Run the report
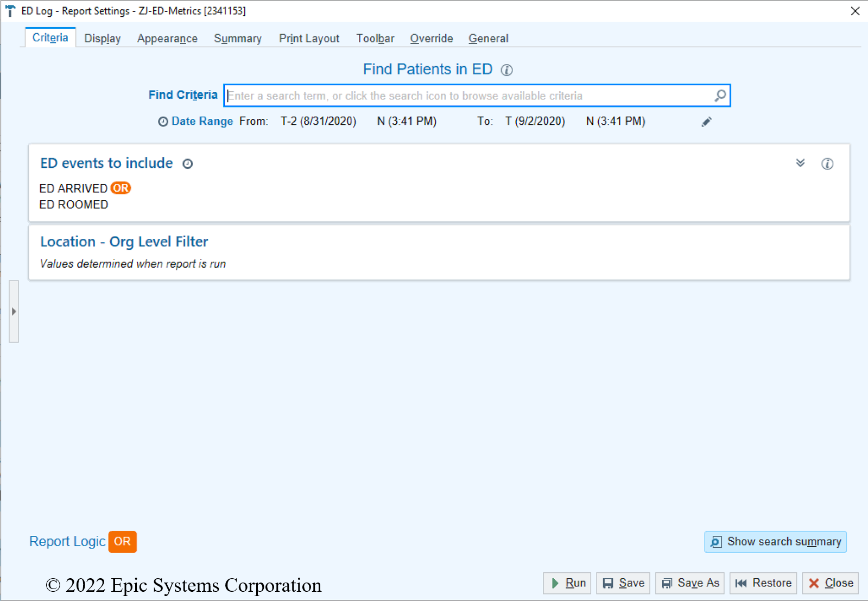Image resolution: width=868 pixels, height=601 pixels. 567,583
